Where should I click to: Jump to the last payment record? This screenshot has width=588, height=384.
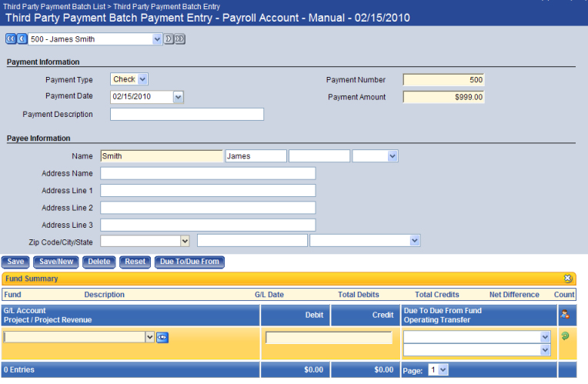[x=180, y=38]
